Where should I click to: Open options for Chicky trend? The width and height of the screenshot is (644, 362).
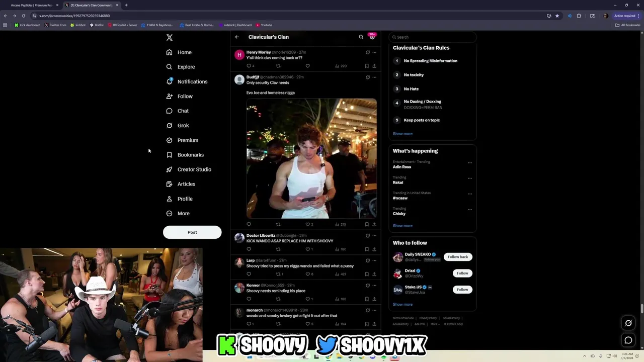tap(470, 209)
